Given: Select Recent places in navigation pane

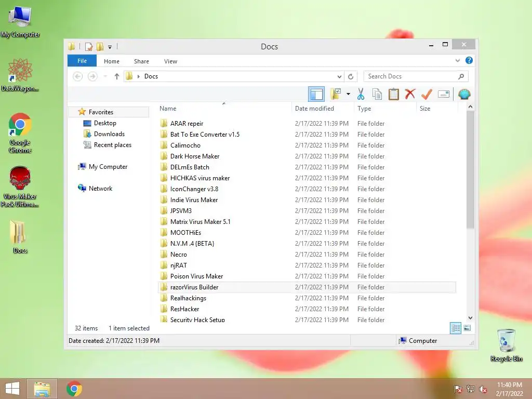Looking at the screenshot, I should click(x=112, y=145).
